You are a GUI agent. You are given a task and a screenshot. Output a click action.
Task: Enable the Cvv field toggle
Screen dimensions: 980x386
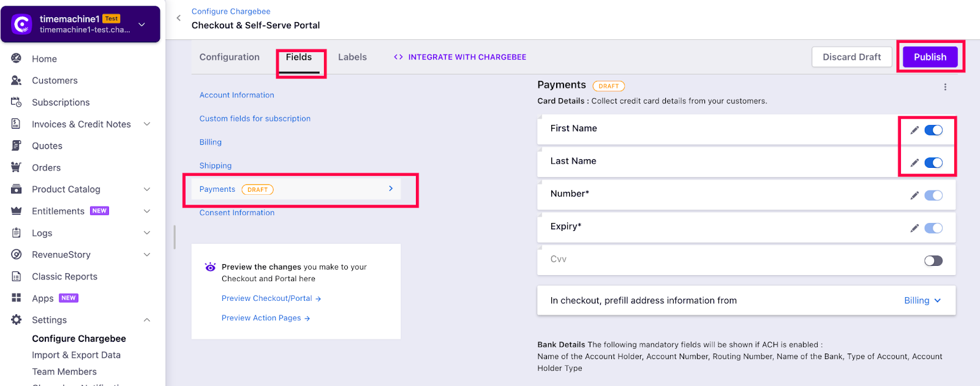pos(933,261)
